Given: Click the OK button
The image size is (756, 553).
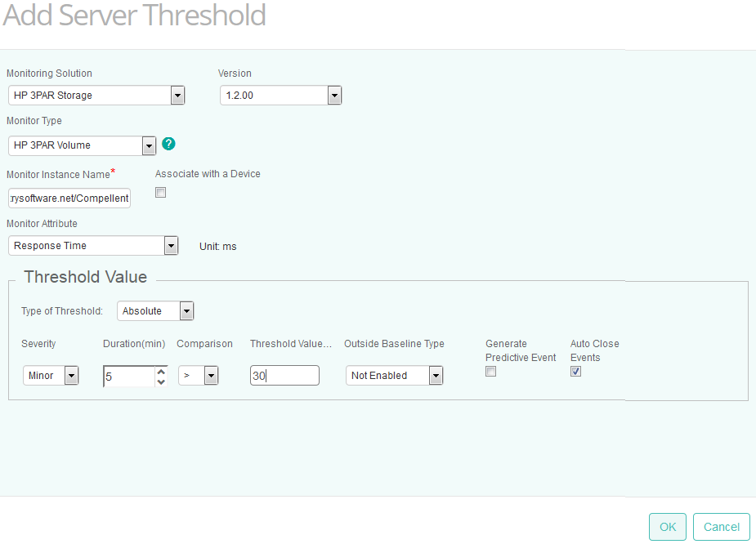Looking at the screenshot, I should 667,526.
